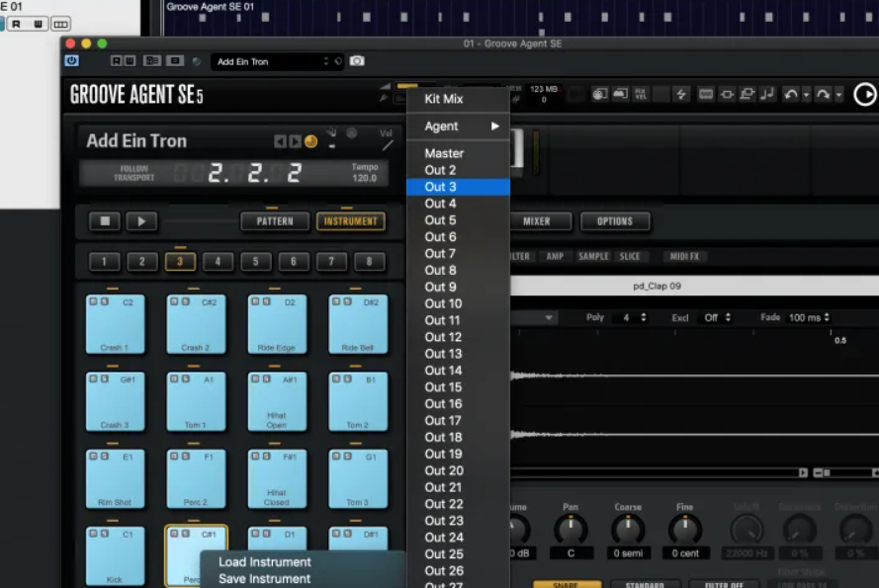The height and width of the screenshot is (588, 879).
Task: Click the A/B settings compare icon
Action: 152,60
